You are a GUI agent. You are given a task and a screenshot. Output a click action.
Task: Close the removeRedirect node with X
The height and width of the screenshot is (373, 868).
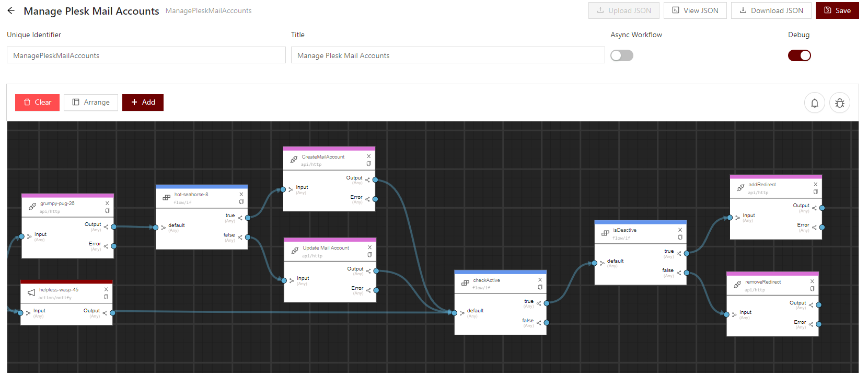(x=812, y=281)
